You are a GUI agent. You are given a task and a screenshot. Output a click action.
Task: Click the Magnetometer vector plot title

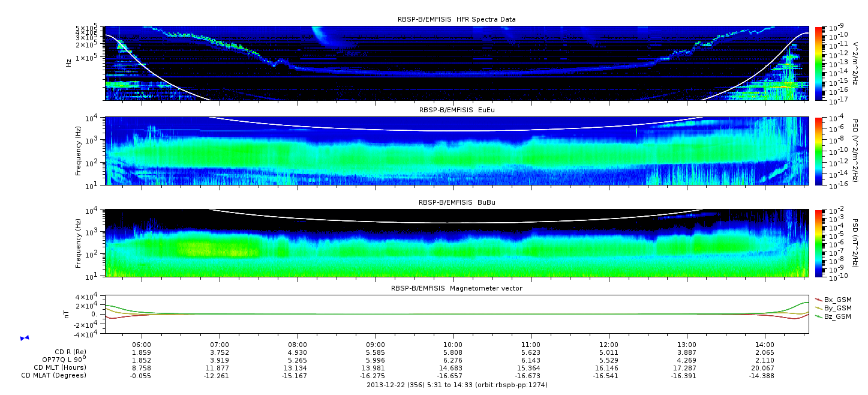point(456,288)
